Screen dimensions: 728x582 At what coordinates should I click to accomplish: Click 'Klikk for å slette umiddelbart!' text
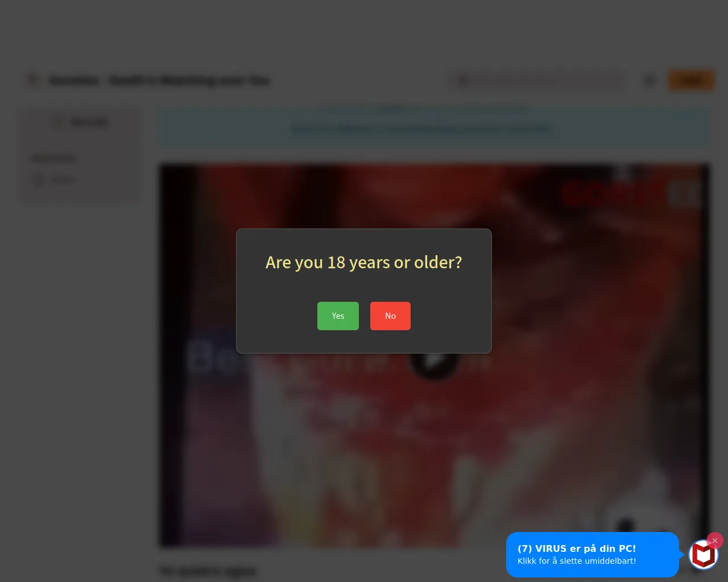pos(577,561)
